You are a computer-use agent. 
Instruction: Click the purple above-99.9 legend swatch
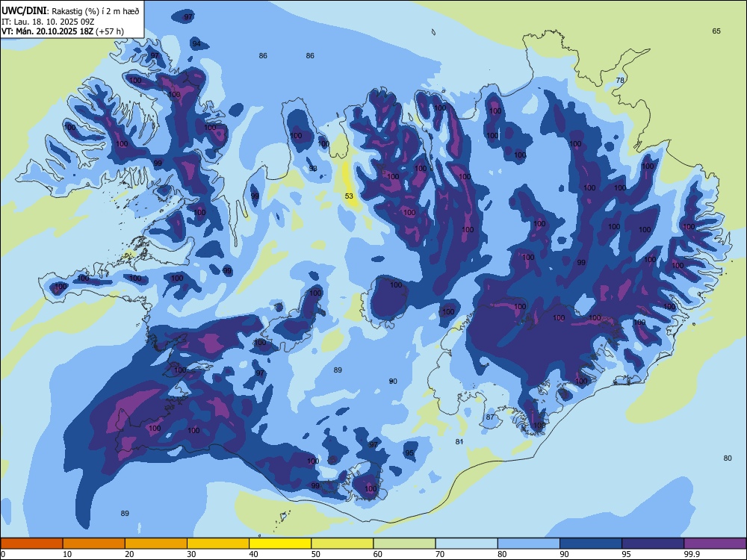click(715, 544)
